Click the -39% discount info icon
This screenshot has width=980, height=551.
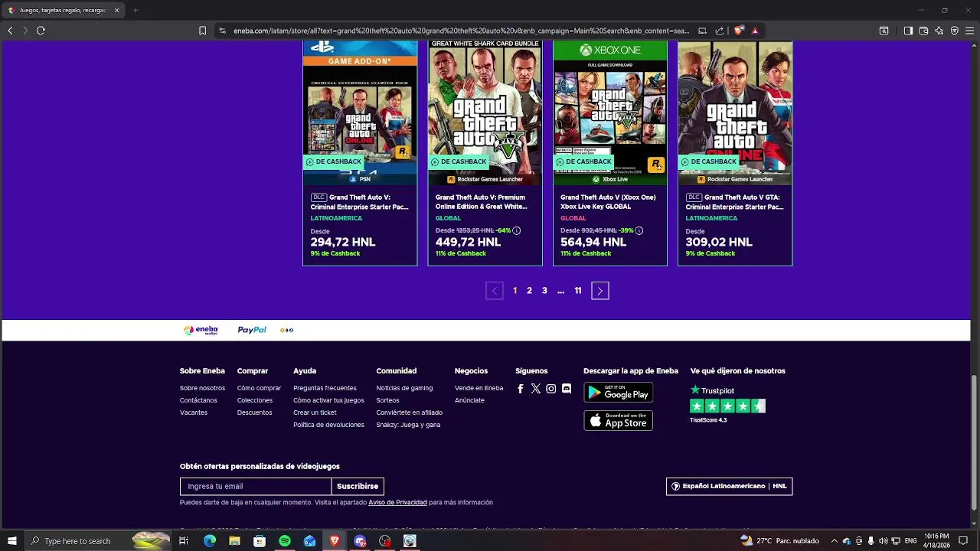tap(639, 230)
